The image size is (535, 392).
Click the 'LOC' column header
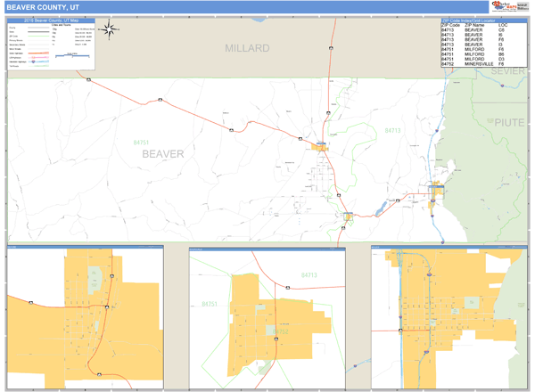point(503,25)
